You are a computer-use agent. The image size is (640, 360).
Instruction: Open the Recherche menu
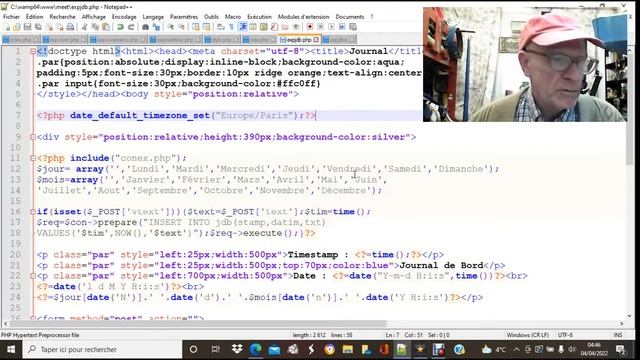point(62,17)
